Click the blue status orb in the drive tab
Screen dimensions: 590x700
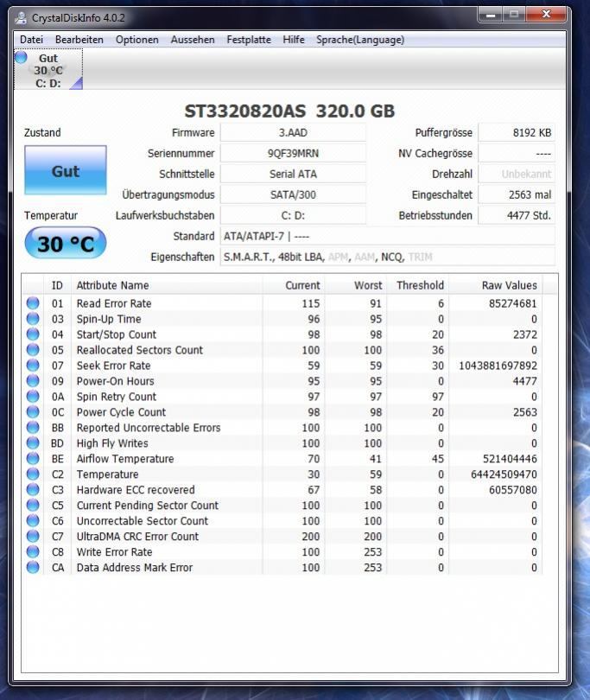pyautogui.click(x=21, y=57)
